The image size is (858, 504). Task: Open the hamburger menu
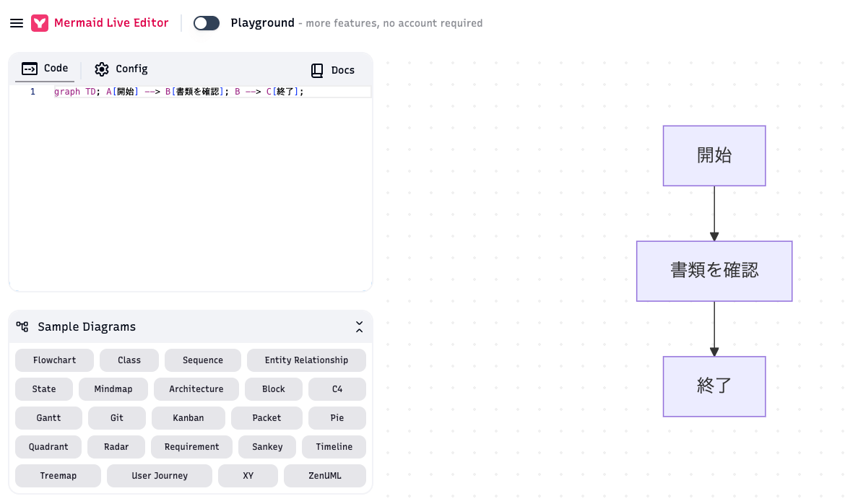click(17, 23)
